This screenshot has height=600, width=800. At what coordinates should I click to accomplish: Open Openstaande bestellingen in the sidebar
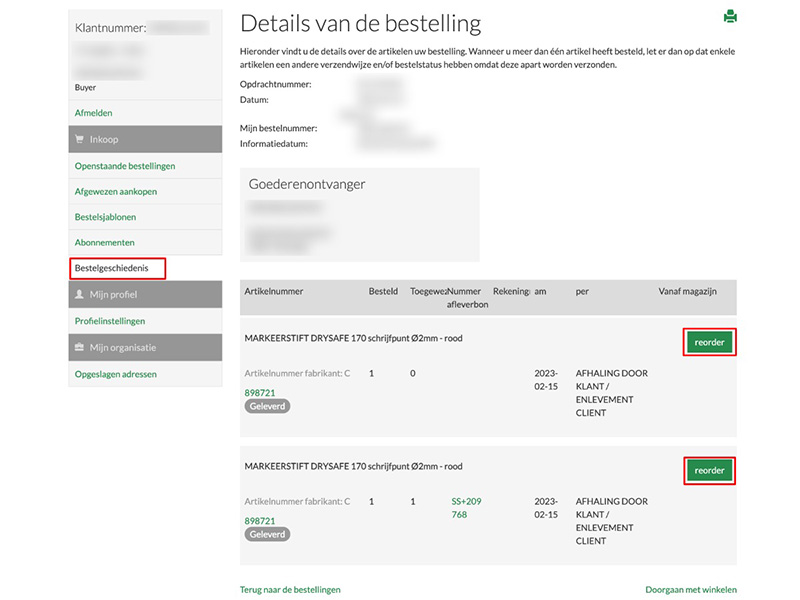[x=125, y=165]
